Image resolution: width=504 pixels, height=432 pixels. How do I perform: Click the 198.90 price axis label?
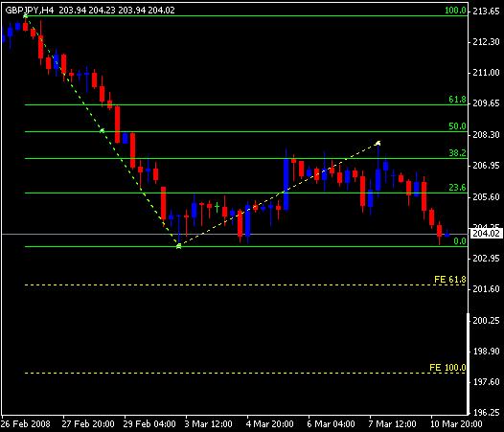tap(486, 351)
